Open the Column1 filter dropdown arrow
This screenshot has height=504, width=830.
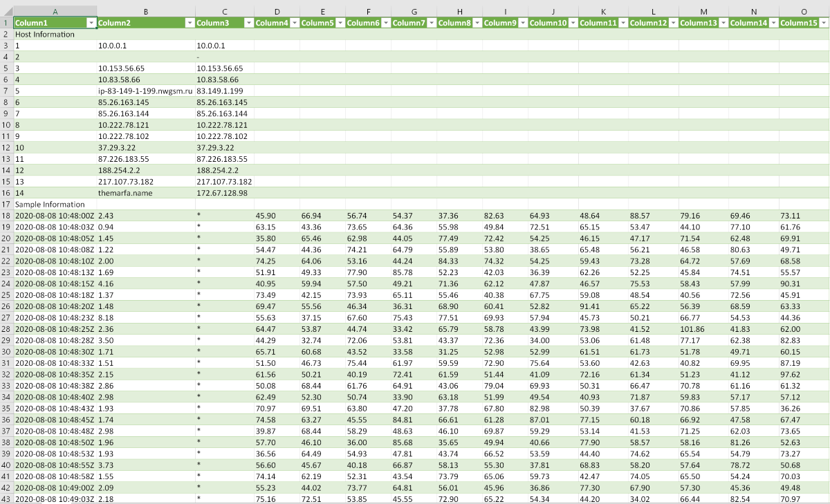[x=91, y=23]
